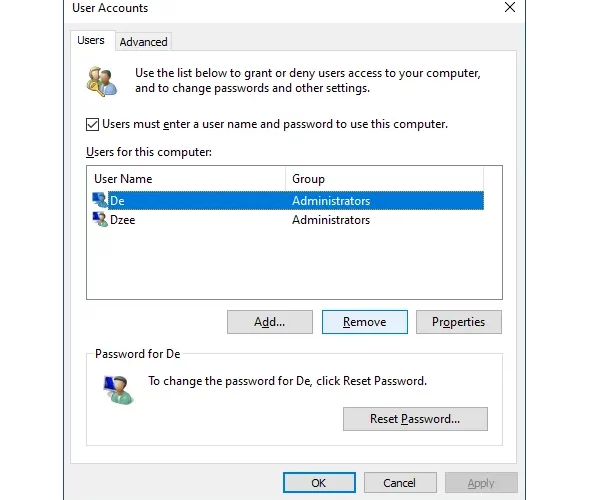Select the Dzee user row
The width and height of the screenshot is (590, 500).
coord(288,220)
